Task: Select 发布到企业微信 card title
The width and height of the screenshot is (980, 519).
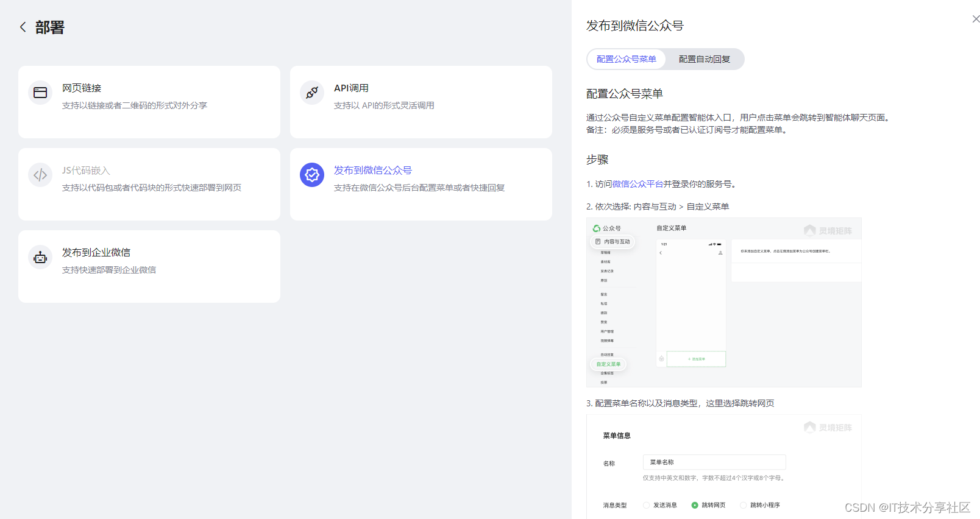Action: (96, 253)
